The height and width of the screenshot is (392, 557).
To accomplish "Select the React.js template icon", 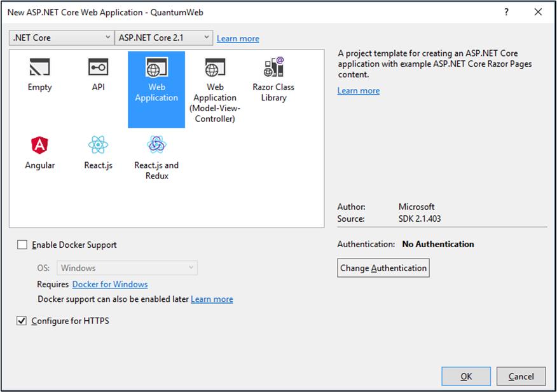I will coord(98,145).
